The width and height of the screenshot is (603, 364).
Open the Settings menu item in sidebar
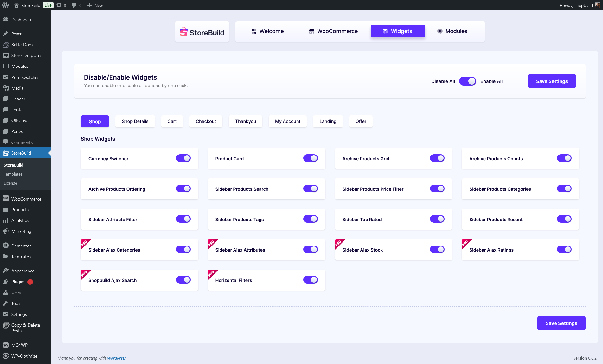coord(25,314)
